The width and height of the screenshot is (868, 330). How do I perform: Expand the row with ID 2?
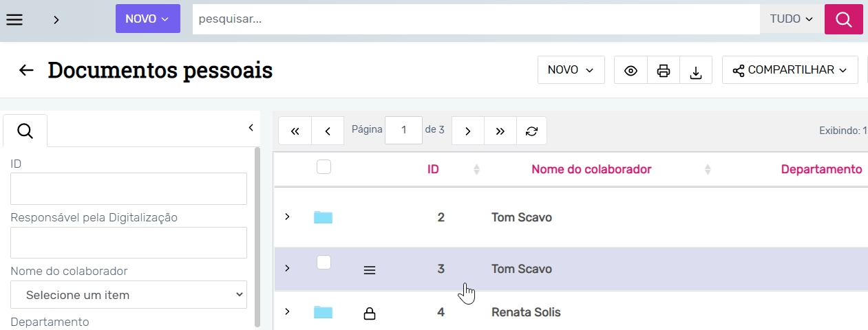pyautogui.click(x=288, y=217)
